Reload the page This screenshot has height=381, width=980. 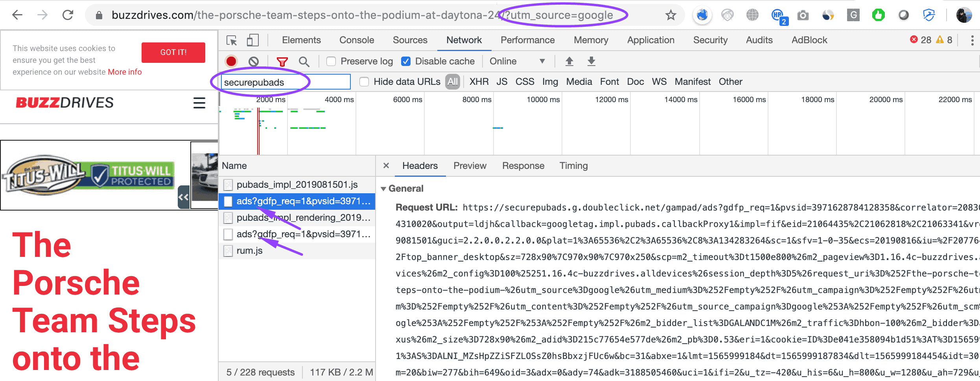[68, 15]
